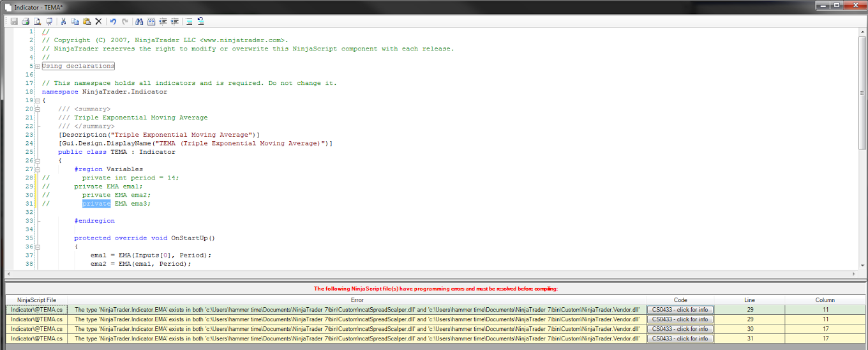Click line value 31 in error grid
This screenshot has width=868, height=350.
(749, 339)
